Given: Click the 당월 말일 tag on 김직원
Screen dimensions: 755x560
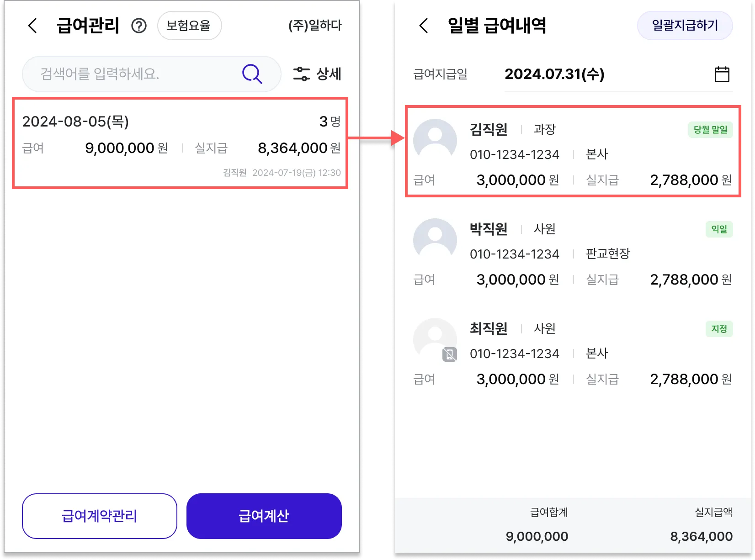Looking at the screenshot, I should [710, 130].
